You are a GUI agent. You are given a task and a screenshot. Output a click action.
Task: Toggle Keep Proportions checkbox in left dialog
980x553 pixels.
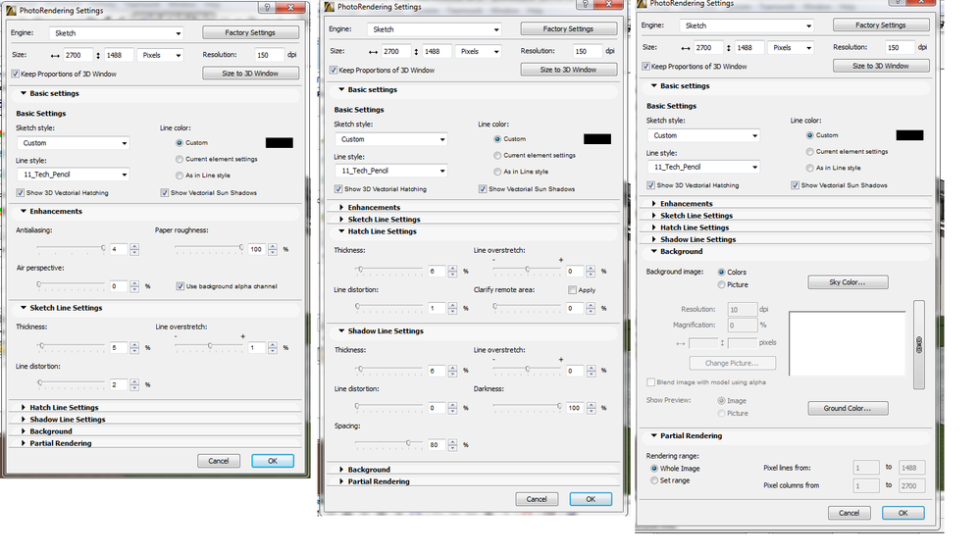[15, 74]
